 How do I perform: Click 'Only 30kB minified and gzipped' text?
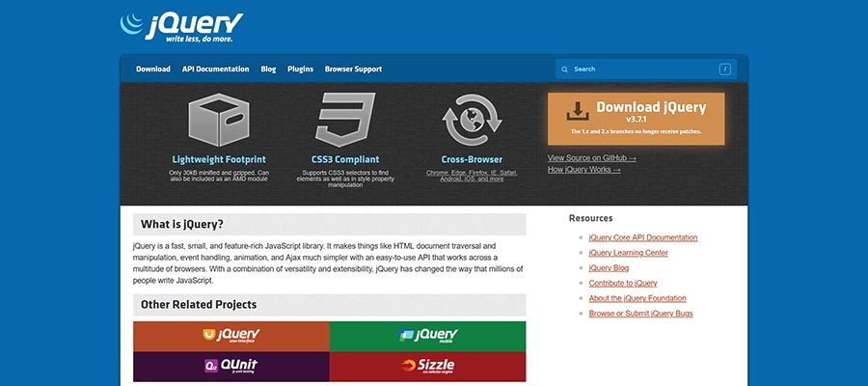point(219,176)
